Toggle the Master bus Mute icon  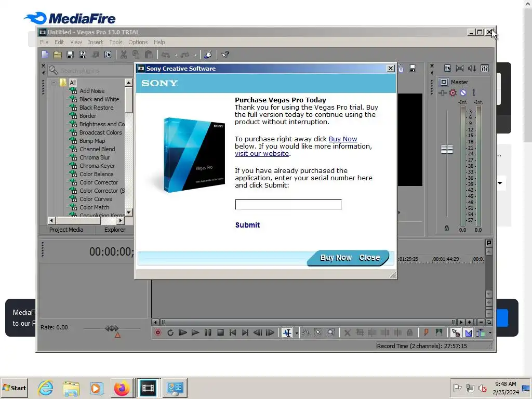point(463,92)
